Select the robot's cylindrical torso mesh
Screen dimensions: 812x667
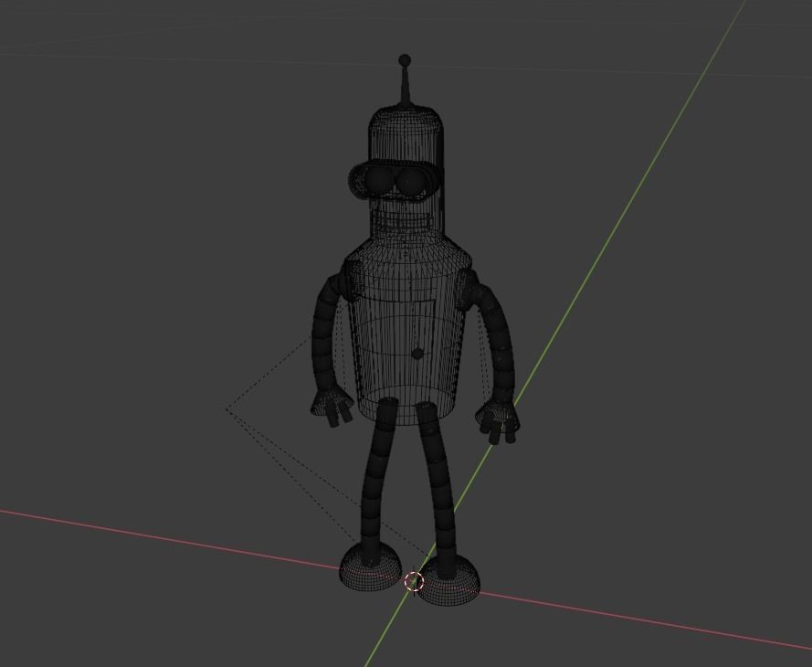click(x=407, y=331)
